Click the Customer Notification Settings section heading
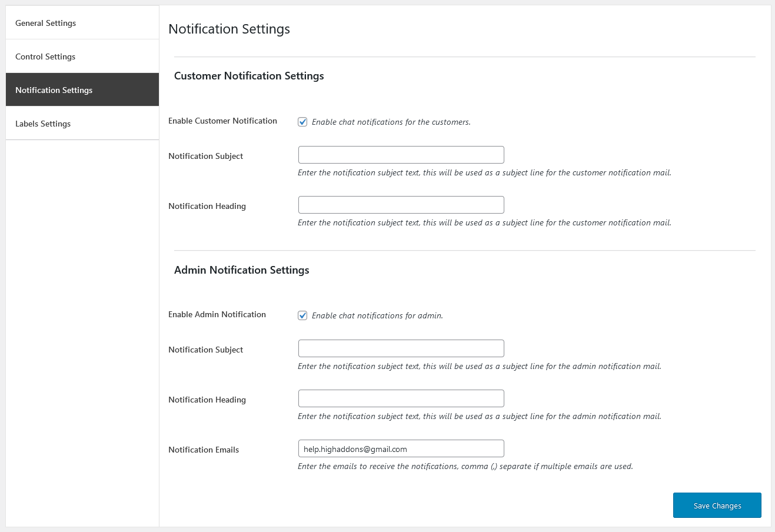 [249, 76]
